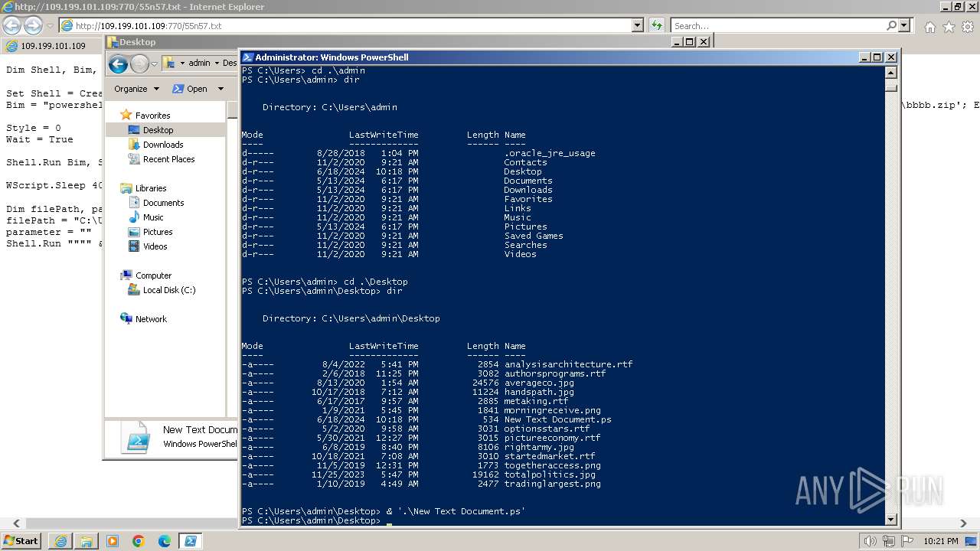Open Internet Explorer Home page
Viewport: 980px width, 551px height.
(929, 27)
